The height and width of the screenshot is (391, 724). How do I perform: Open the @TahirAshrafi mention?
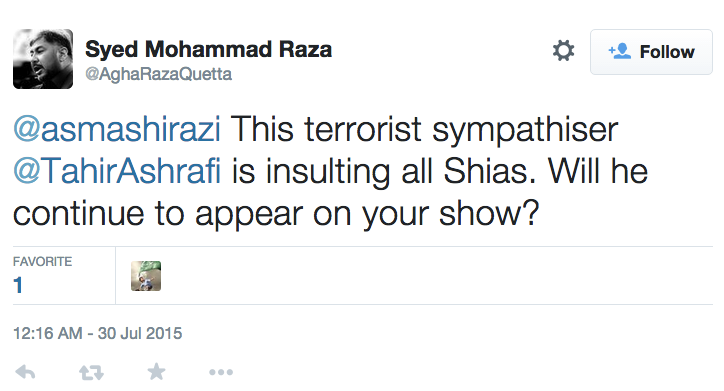pyautogui.click(x=117, y=171)
